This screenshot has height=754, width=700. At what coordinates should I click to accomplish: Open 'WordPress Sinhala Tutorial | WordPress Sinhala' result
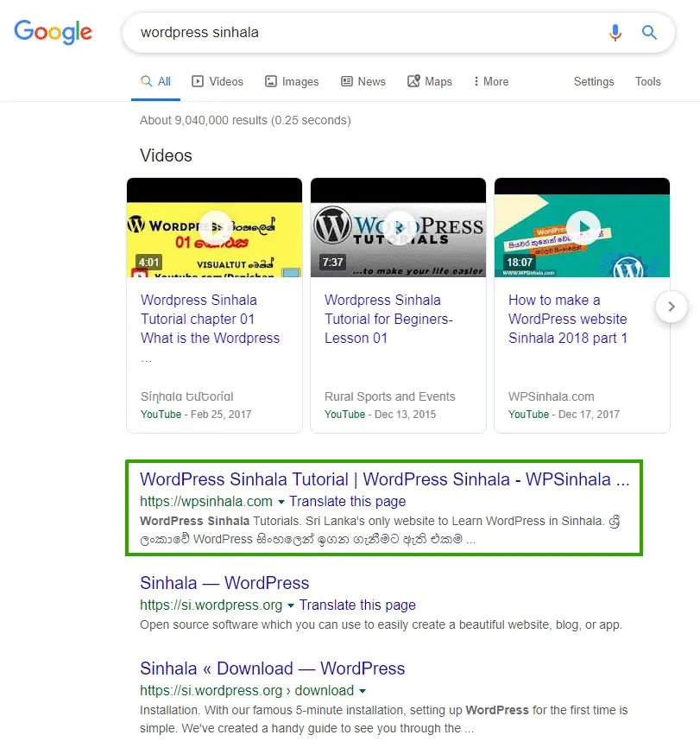click(x=384, y=479)
